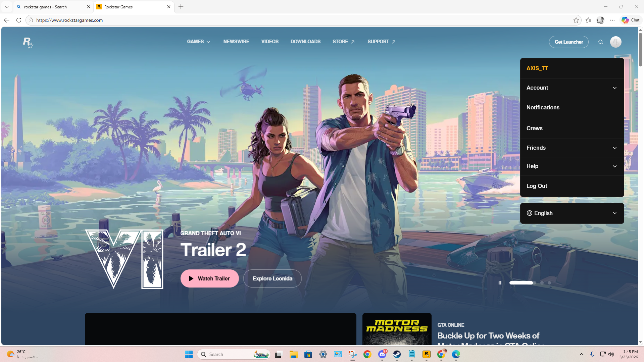Expand the Account section in the profile menu
Screen dimensions: 644x362
[572, 88]
